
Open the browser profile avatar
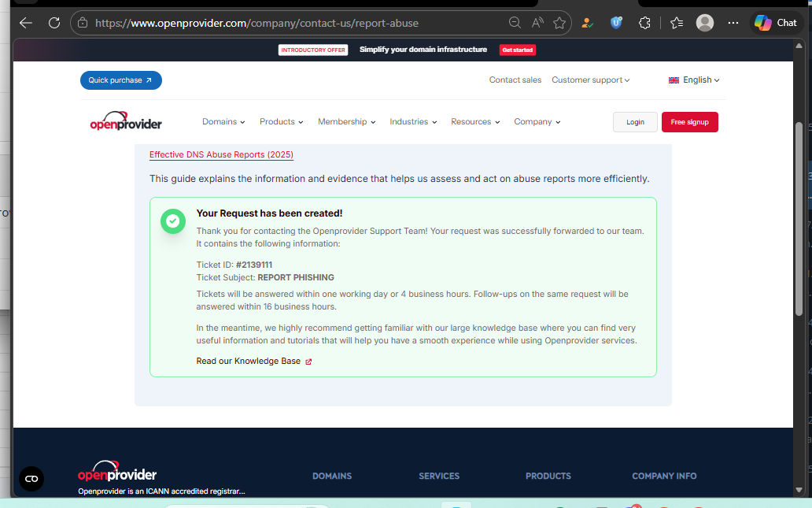coord(705,23)
